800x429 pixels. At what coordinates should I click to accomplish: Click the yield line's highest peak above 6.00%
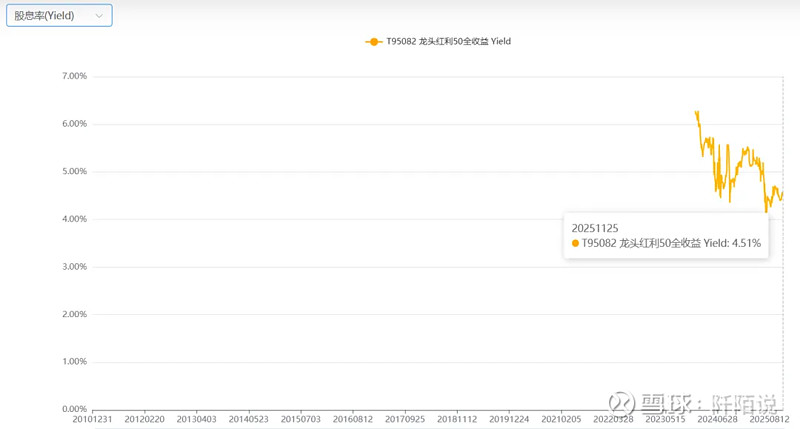click(x=696, y=112)
